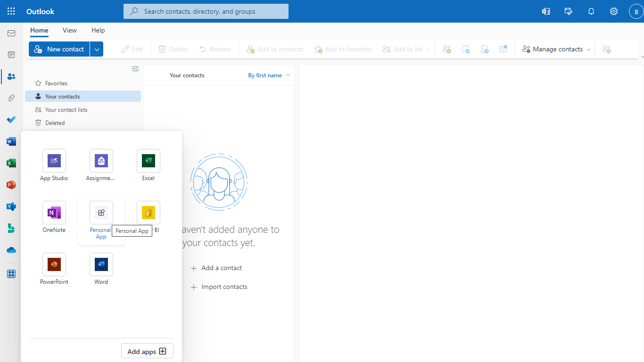The width and height of the screenshot is (644, 362).
Task: Open Personal App tile in apps flyout
Action: (x=101, y=221)
